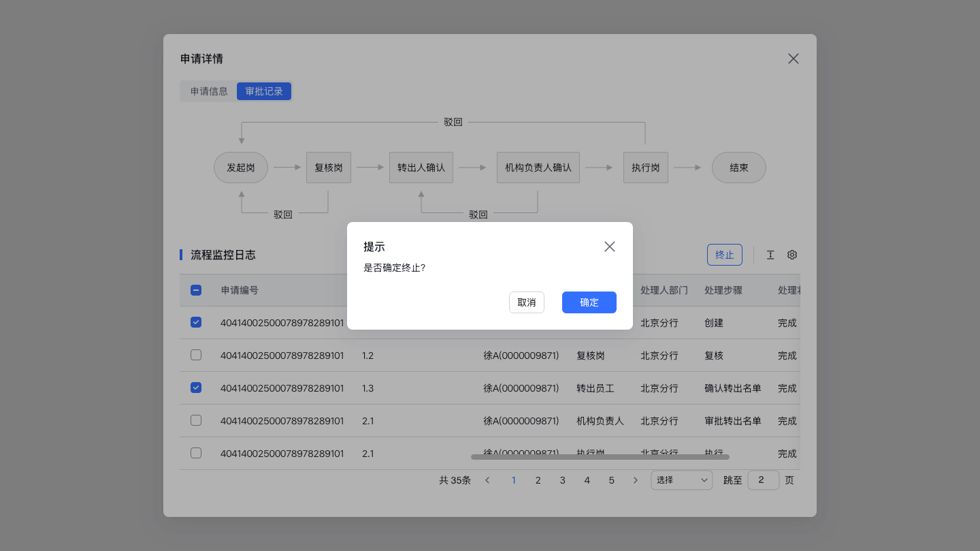The image size is (980, 551).
Task: Click the 机构负责人确认 flow node
Action: tap(538, 168)
